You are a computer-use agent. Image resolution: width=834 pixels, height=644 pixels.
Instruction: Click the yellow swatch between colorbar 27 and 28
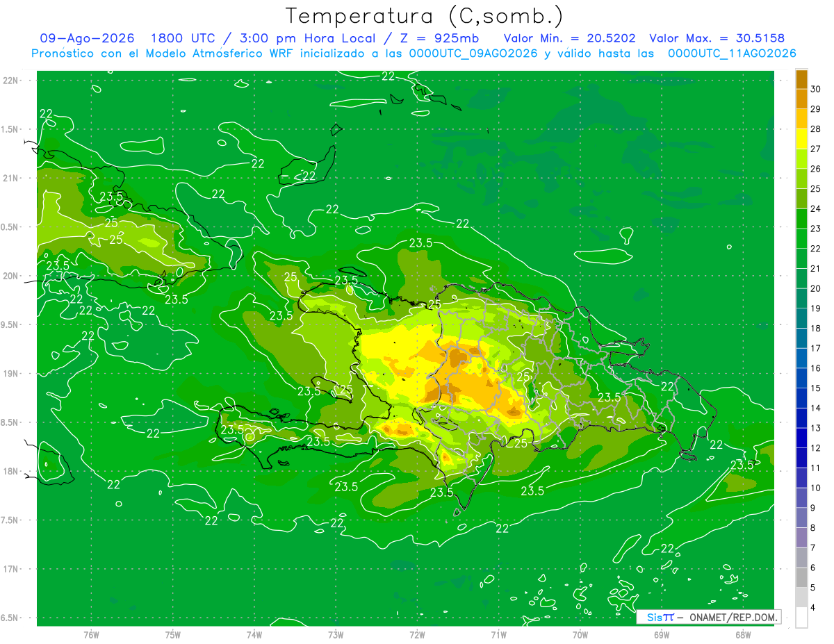801,139
